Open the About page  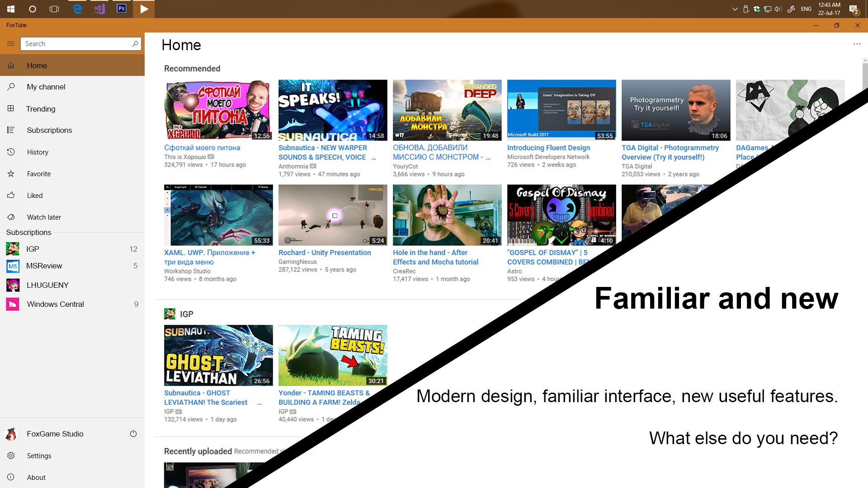point(36,478)
